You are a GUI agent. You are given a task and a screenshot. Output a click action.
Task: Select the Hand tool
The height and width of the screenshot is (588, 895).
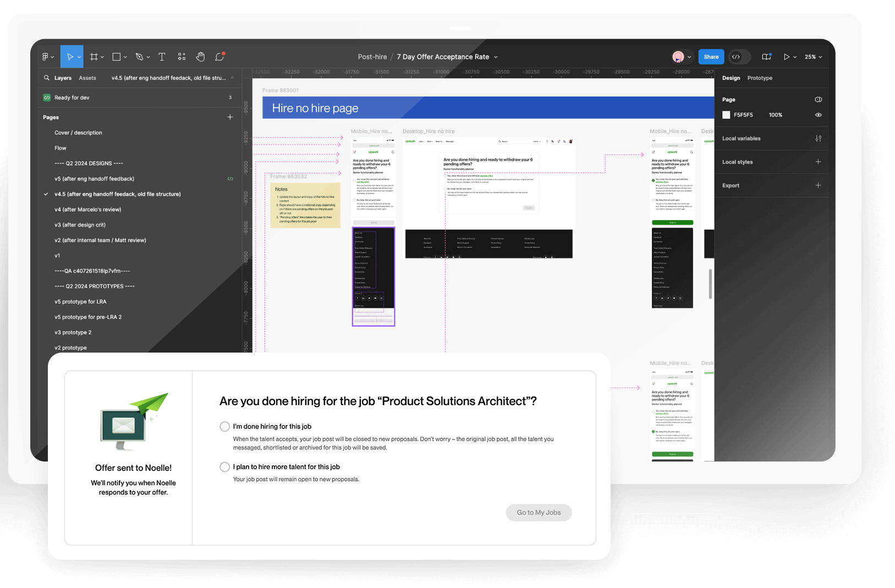[x=200, y=57]
